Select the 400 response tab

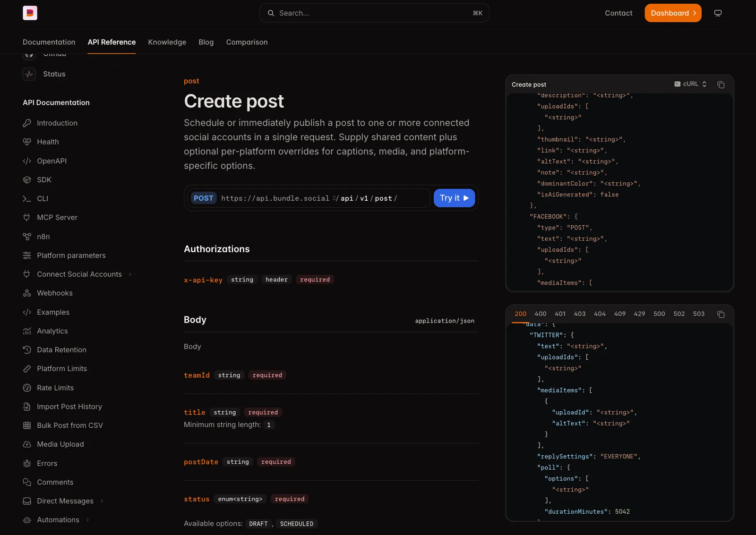541,314
